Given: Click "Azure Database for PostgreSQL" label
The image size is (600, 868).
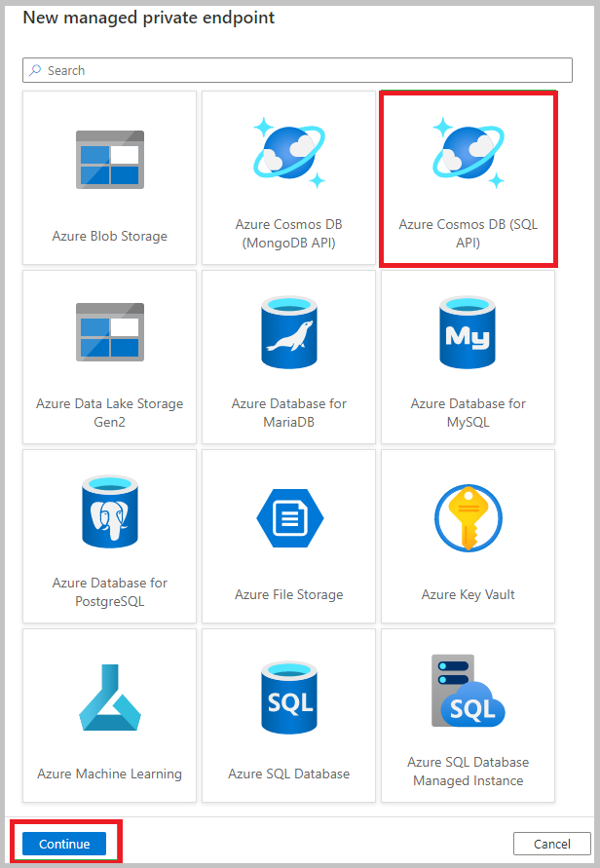Looking at the screenshot, I should point(110,591).
